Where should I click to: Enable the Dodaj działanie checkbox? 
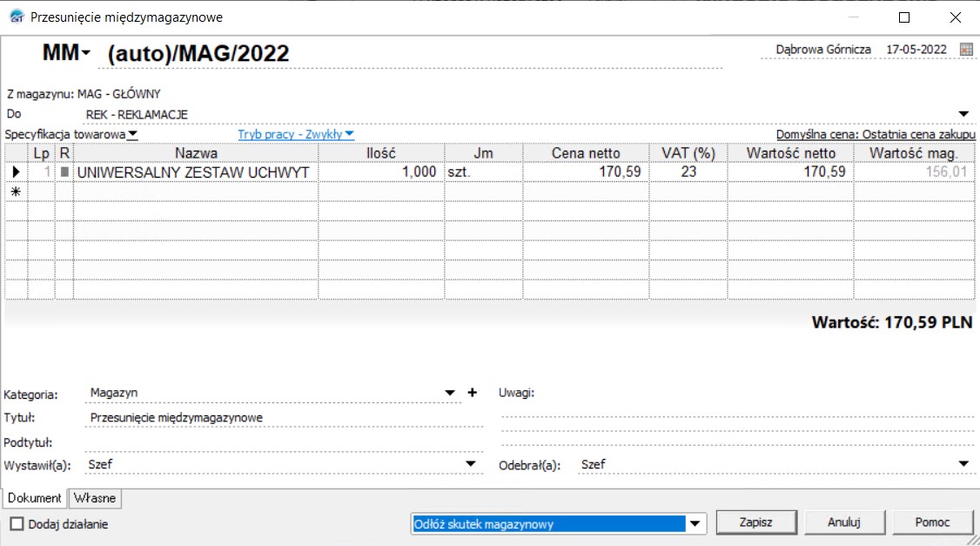[17, 524]
